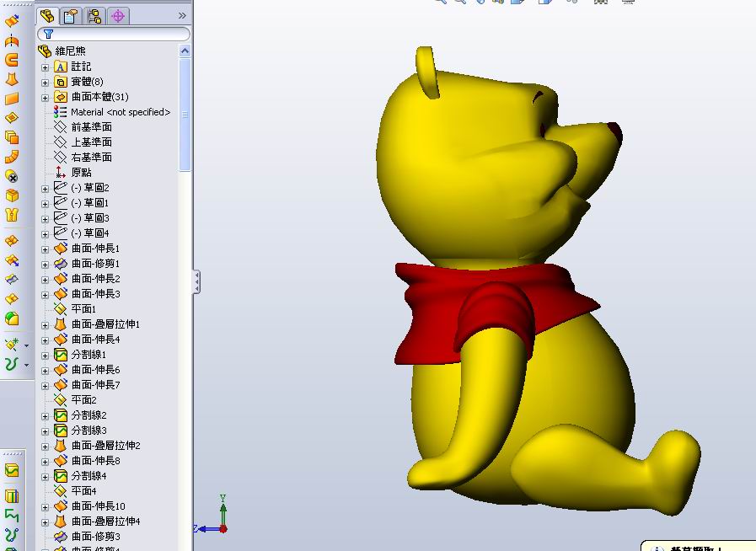Select the Extruded Surface tool
This screenshot has height=551, width=756.
pyautogui.click(x=11, y=22)
